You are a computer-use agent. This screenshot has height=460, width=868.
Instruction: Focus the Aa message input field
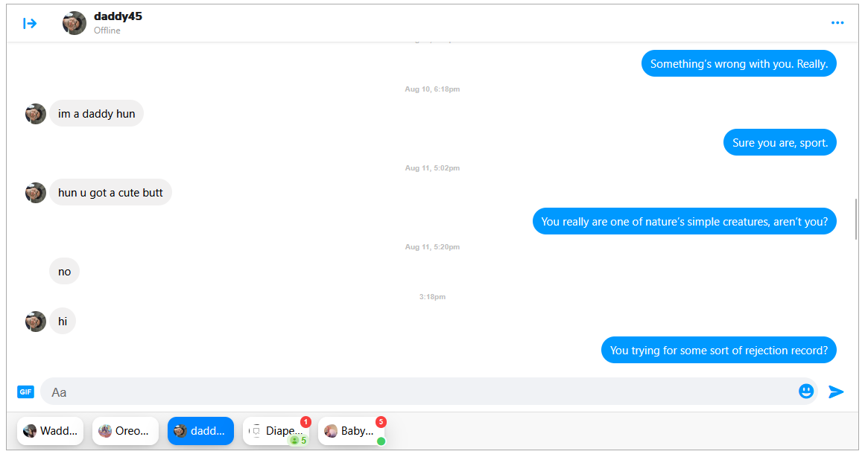click(x=418, y=392)
